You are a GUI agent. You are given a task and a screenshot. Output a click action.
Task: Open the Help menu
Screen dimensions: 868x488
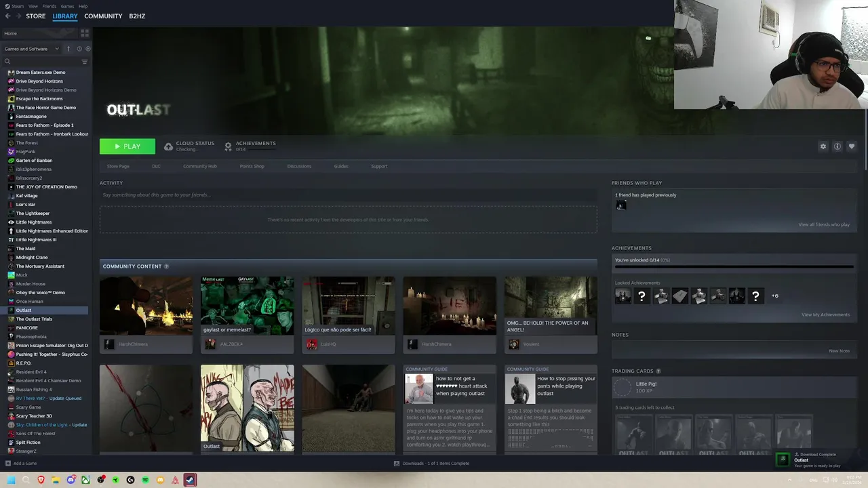83,6
